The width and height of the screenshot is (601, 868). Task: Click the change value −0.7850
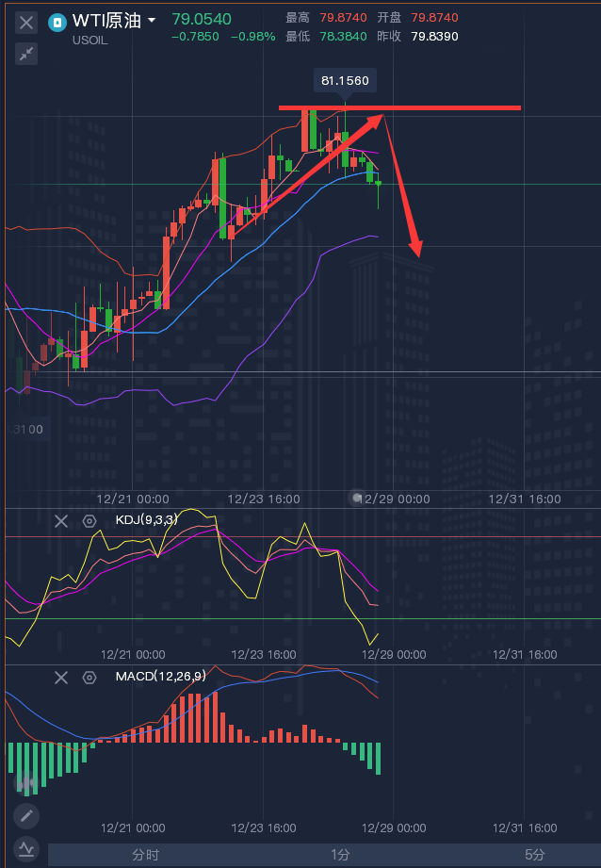(x=195, y=37)
